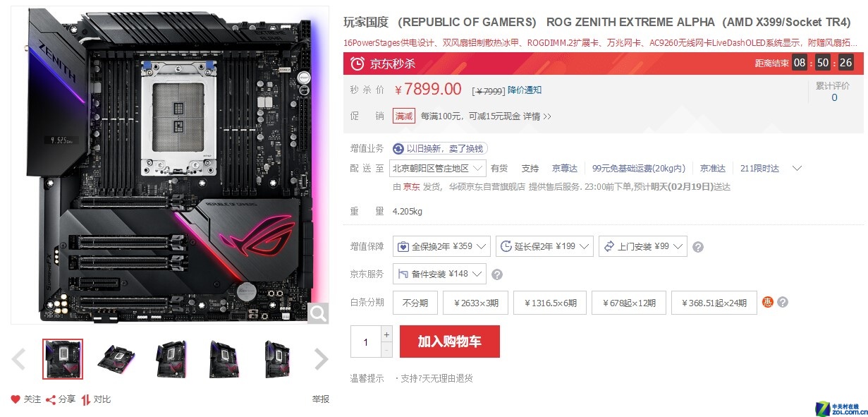
Task: Show next thumbnails with right arrow
Action: coord(321,359)
